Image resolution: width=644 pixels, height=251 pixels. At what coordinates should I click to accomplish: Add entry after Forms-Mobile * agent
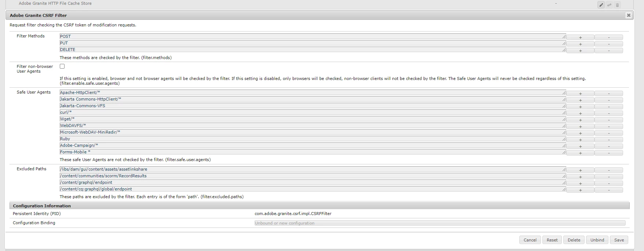click(x=580, y=153)
